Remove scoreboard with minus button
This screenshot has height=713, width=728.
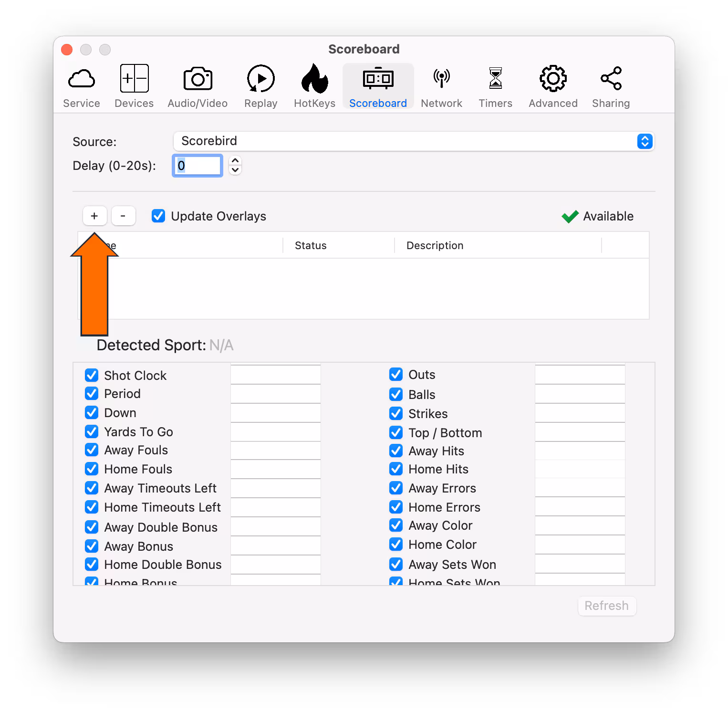pyautogui.click(x=123, y=216)
